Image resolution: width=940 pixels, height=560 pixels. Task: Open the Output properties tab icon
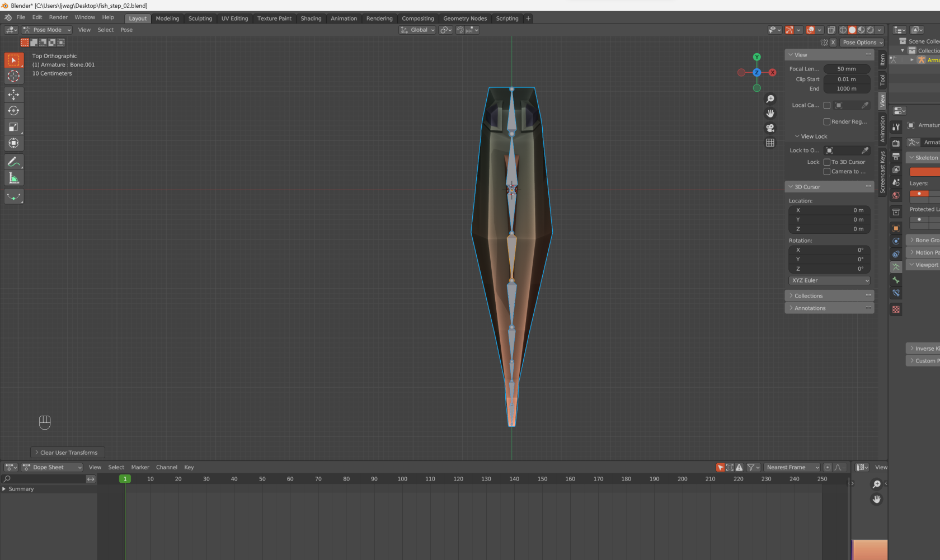pos(896,156)
